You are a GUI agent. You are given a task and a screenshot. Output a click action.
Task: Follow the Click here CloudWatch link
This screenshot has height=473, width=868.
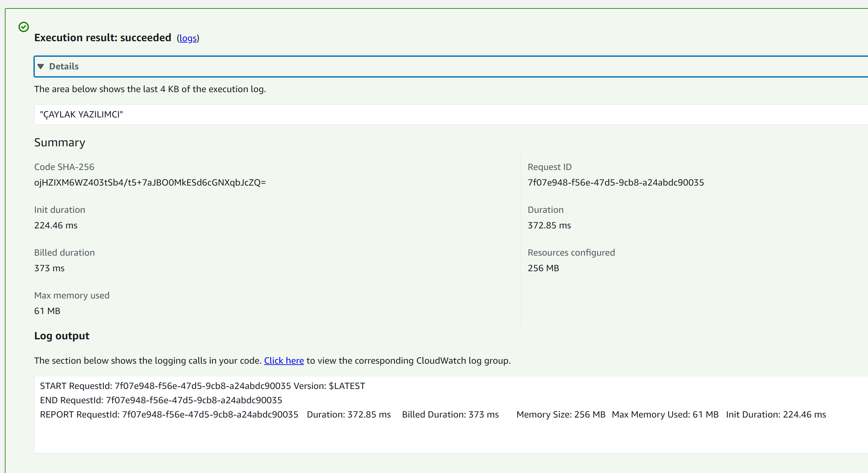pos(284,360)
